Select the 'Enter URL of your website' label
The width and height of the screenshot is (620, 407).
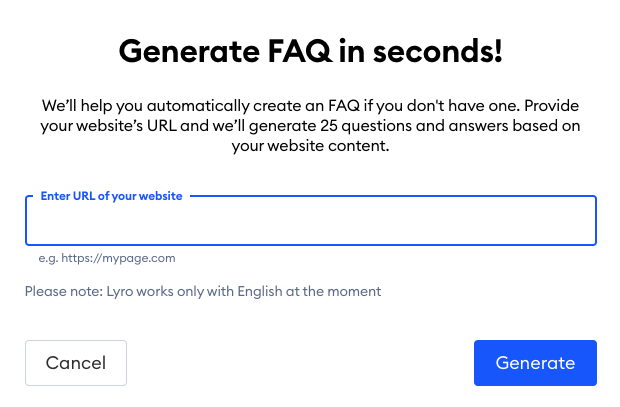click(112, 196)
